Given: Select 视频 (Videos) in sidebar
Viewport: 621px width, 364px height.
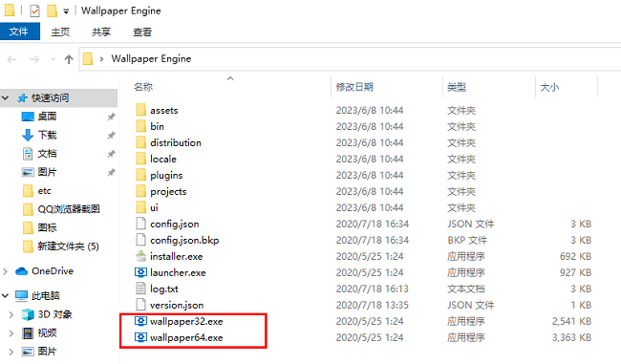Looking at the screenshot, I should coord(47,333).
